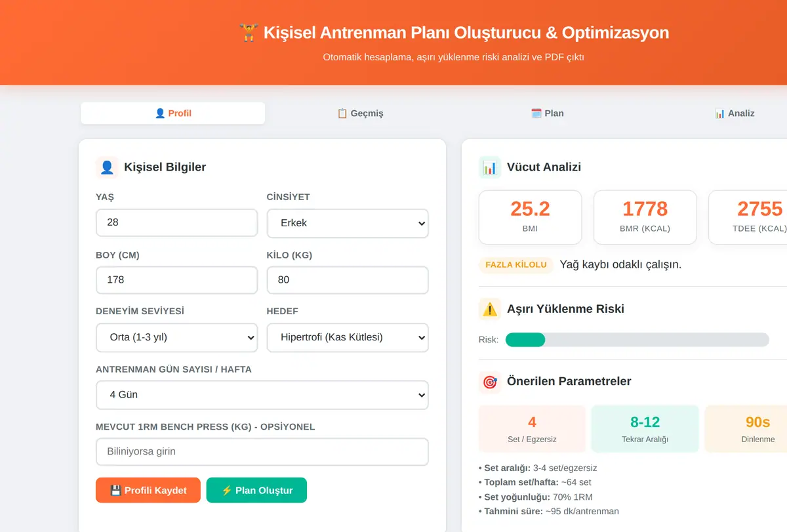This screenshot has width=787, height=532.
Task: Open the Cinsiyet dropdown showing Erkek
Action: coord(348,223)
